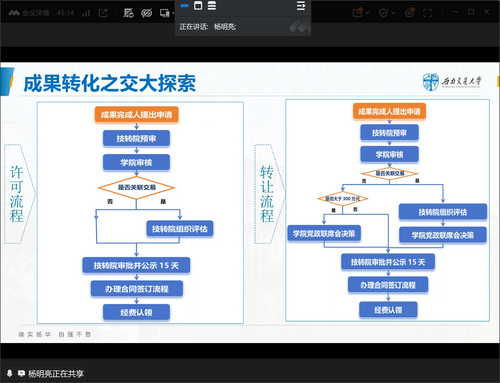
Task: Click the 杨明亮正在共享 status text
Action: point(56,374)
